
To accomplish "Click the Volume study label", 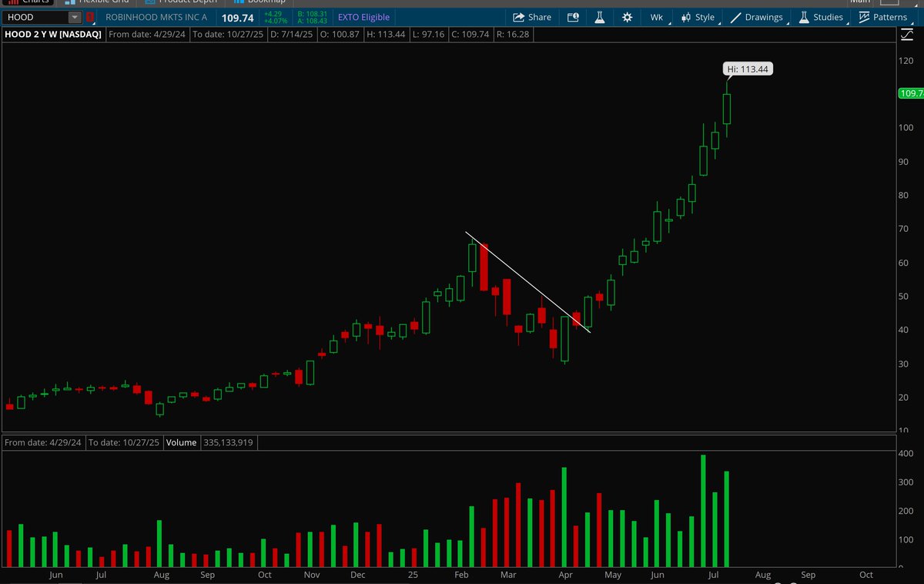I will tap(182, 443).
